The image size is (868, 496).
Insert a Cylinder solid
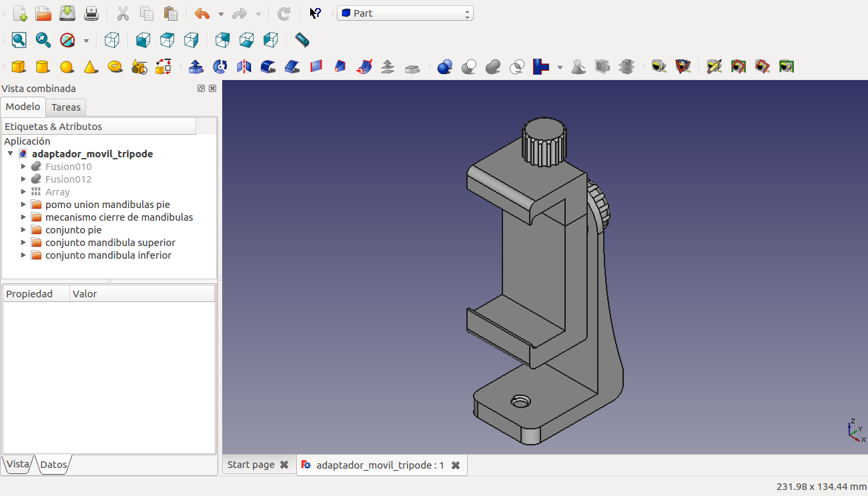click(42, 67)
